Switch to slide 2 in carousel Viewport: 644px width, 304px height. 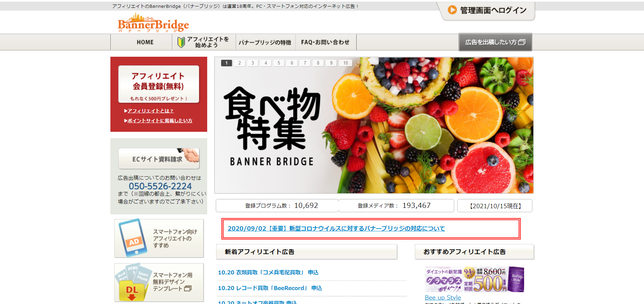click(x=239, y=63)
